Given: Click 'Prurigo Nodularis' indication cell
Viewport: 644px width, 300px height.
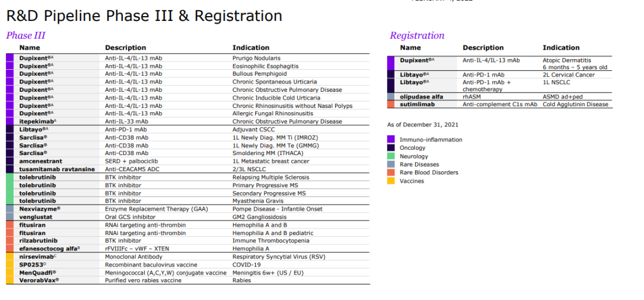Looking at the screenshot, I should coord(256,58).
